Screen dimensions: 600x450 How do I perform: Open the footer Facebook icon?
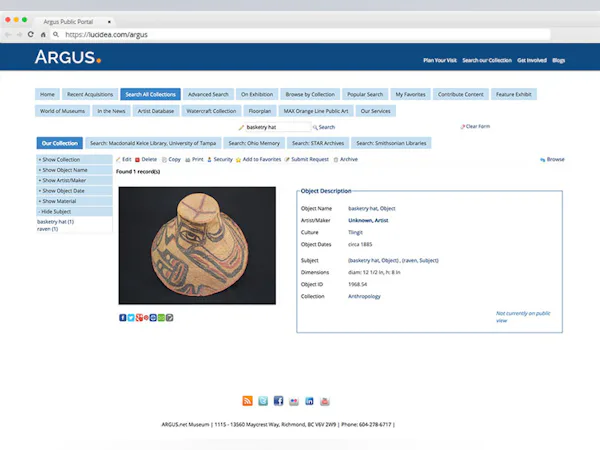(279, 401)
